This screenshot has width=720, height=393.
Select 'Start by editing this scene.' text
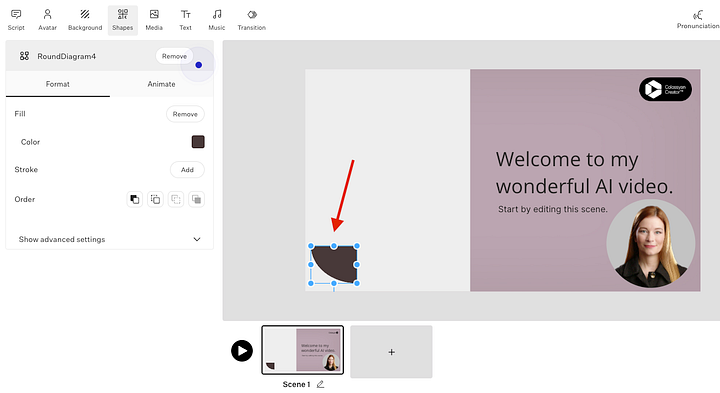[552, 209]
